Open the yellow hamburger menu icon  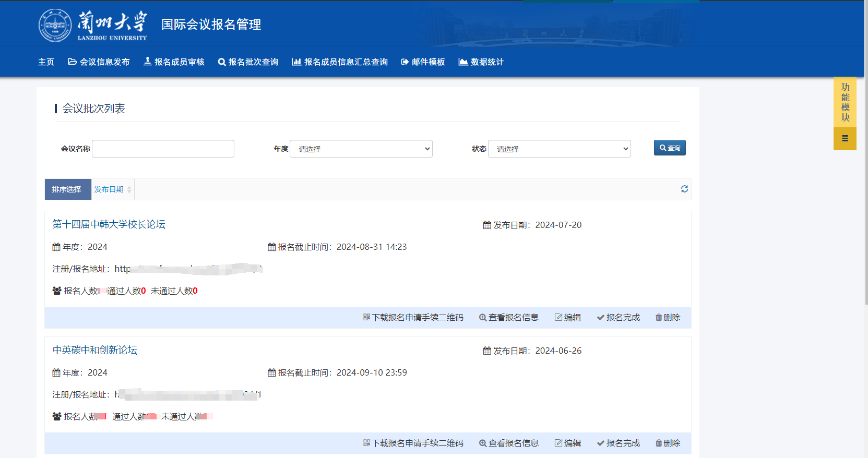tap(845, 139)
